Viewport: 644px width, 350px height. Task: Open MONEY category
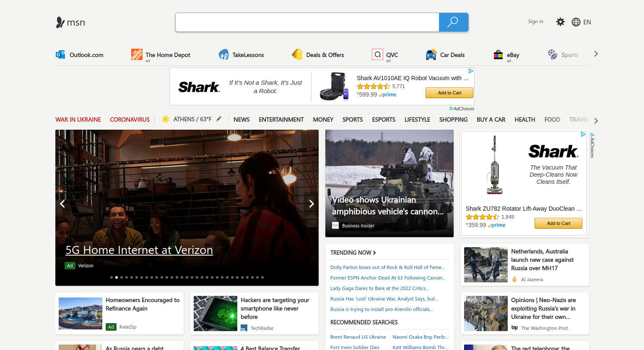point(323,120)
